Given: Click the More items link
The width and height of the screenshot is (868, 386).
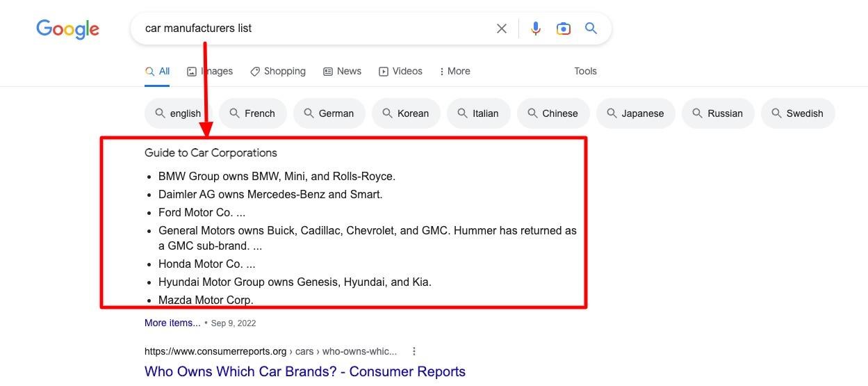Looking at the screenshot, I should (172, 323).
